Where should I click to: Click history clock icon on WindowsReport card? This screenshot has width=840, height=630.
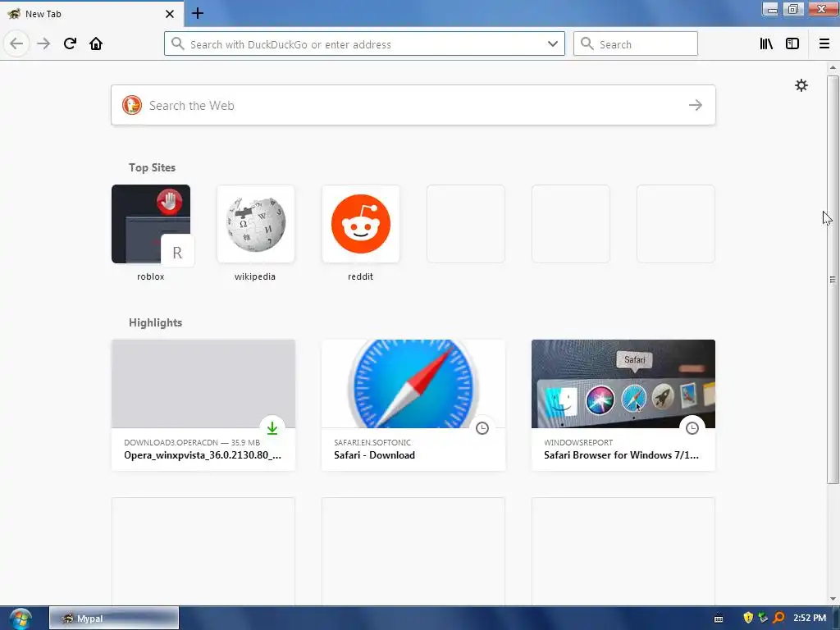coord(692,428)
